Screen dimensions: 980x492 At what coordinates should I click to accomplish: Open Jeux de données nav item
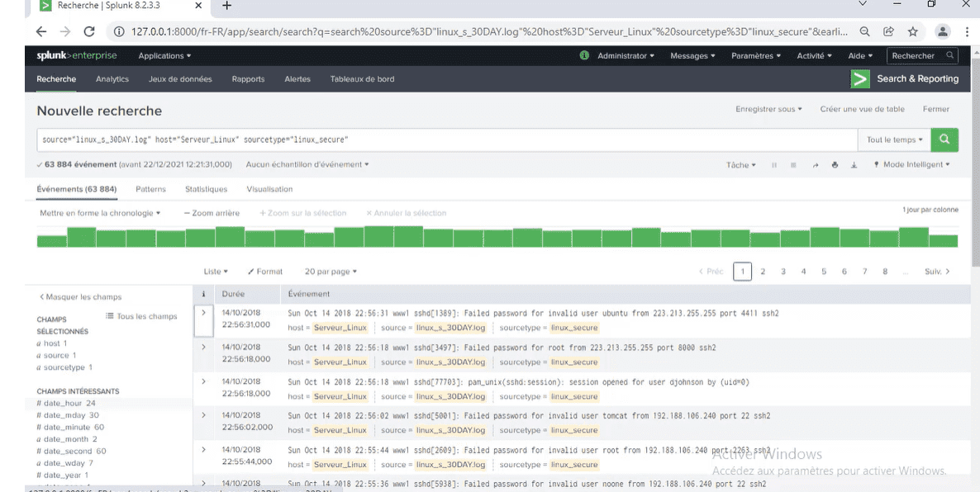pyautogui.click(x=180, y=79)
